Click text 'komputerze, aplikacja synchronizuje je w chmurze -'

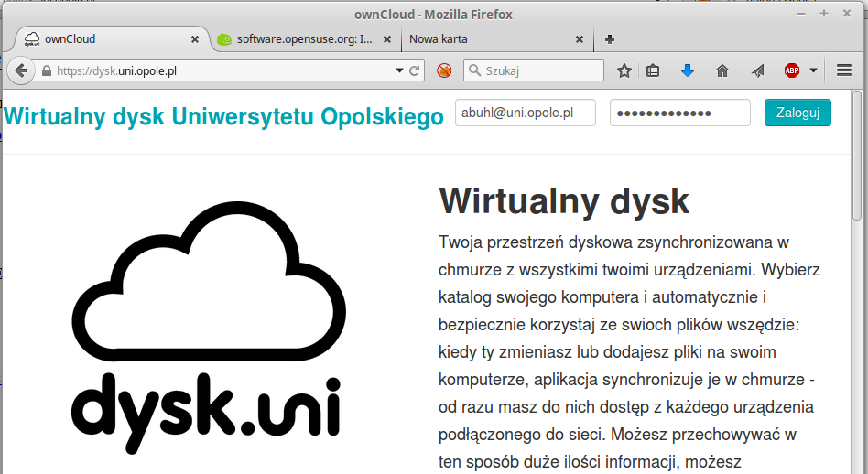[626, 380]
